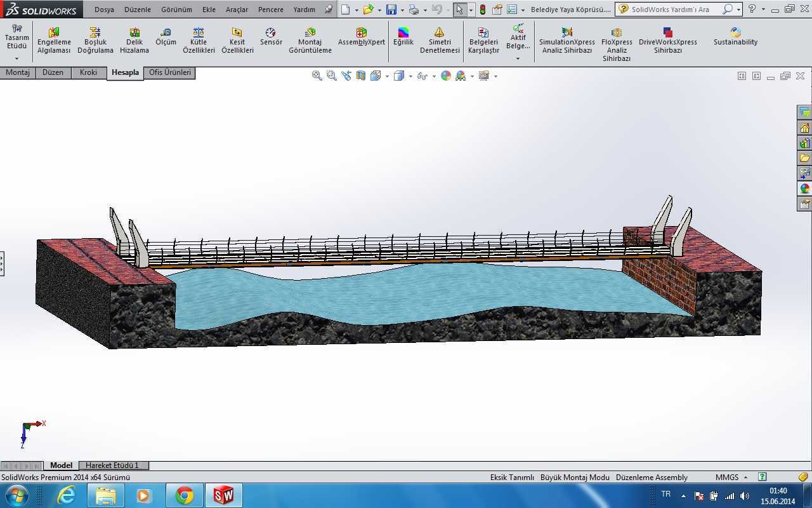Open Belgeleri Karşılaştır compare tool

483,41
